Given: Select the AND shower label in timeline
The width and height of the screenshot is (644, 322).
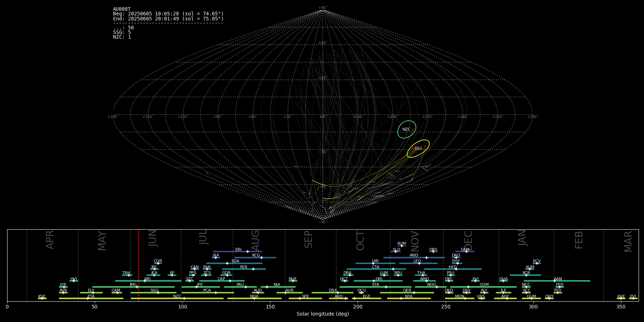Looking at the screenshot, I should click(x=414, y=255).
